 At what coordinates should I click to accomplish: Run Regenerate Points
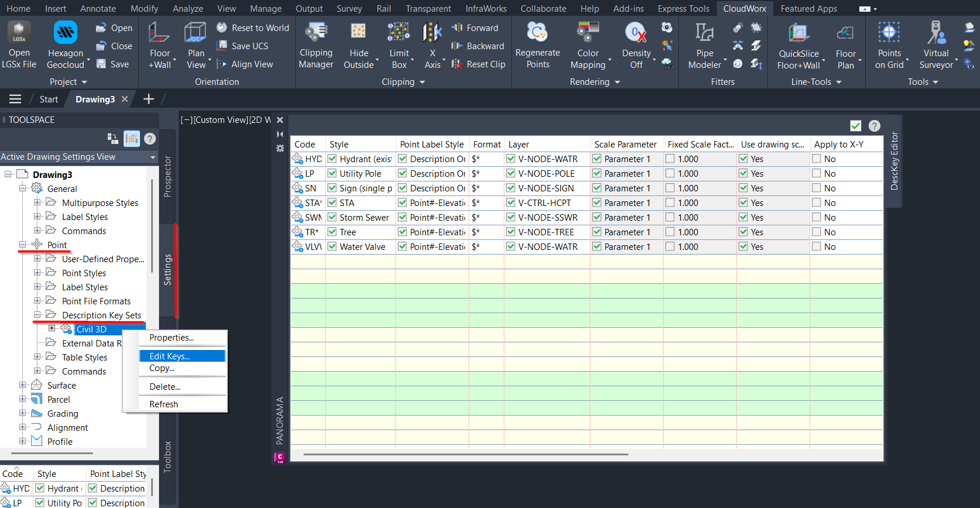coord(538,45)
